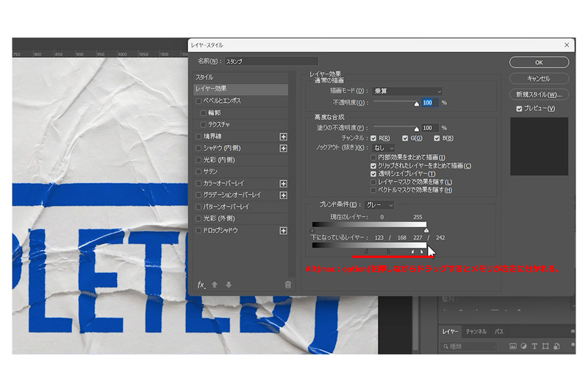Image resolution: width=588 pixels, height=392 pixels.
Task: Toggle the R(R) channel checkbox
Action: point(373,138)
